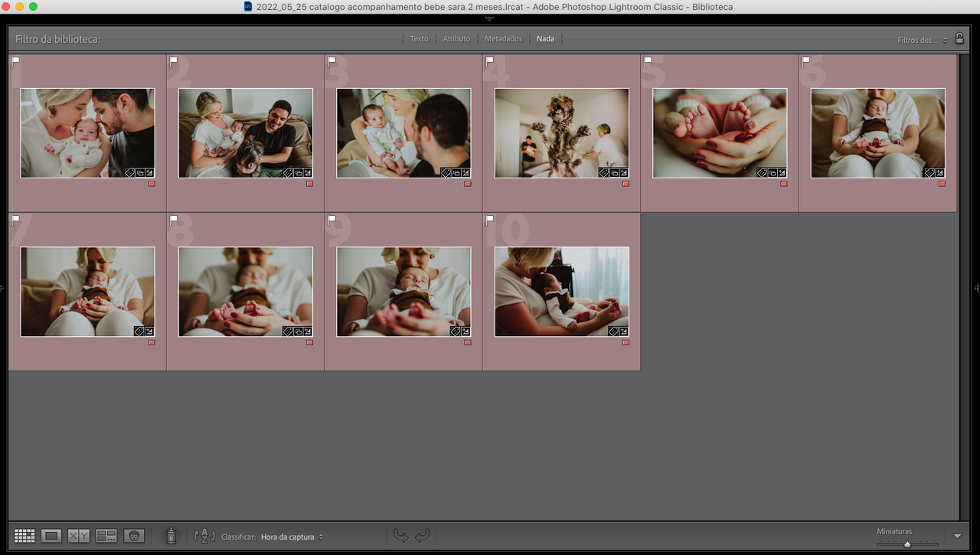Select the Texto filter tab

tap(419, 38)
